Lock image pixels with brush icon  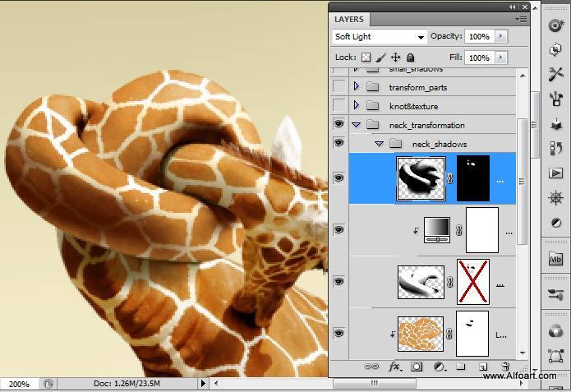[380, 58]
